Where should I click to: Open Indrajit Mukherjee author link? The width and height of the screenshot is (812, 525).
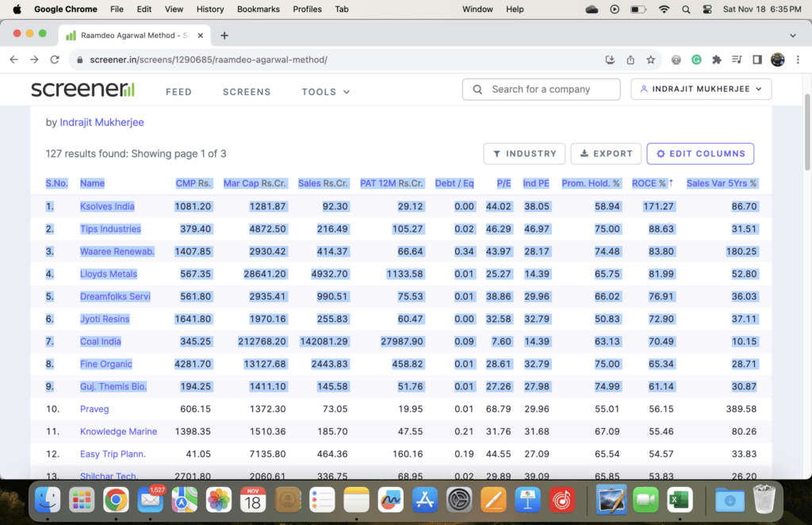coord(102,122)
